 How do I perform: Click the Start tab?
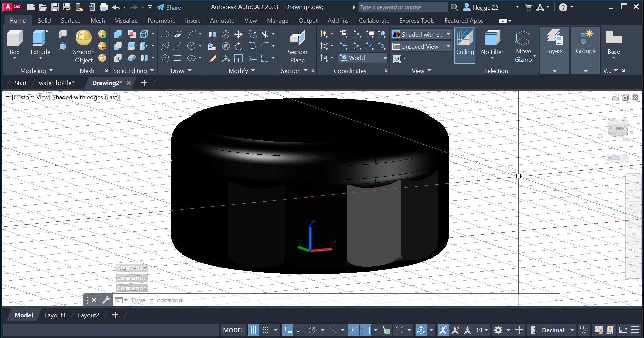point(20,83)
